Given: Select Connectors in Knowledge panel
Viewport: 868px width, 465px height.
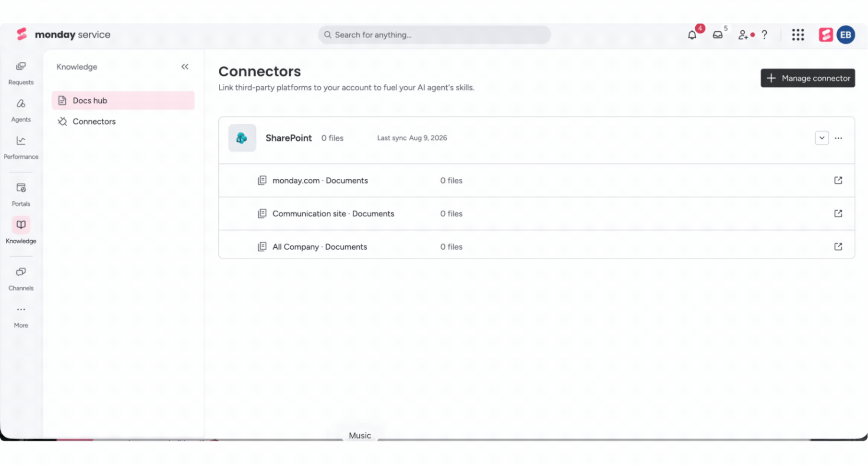Looking at the screenshot, I should [123, 121].
